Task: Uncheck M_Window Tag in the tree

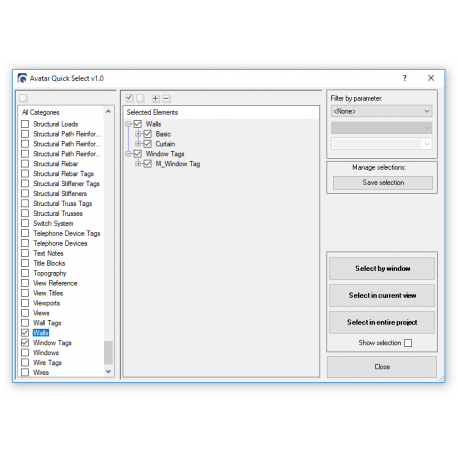Action: click(x=147, y=164)
